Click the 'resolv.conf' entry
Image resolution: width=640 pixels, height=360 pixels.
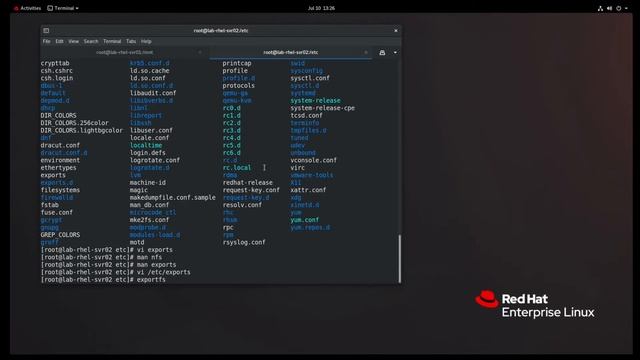(242, 205)
